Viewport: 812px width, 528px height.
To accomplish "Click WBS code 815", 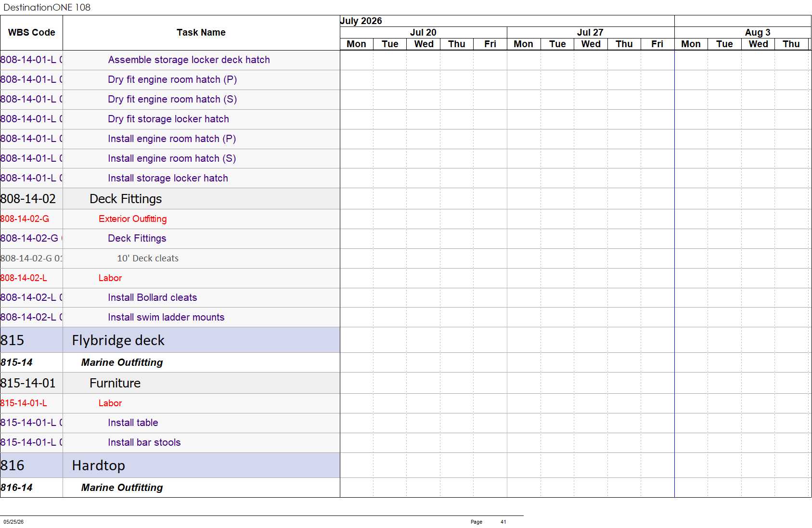I will (13, 340).
